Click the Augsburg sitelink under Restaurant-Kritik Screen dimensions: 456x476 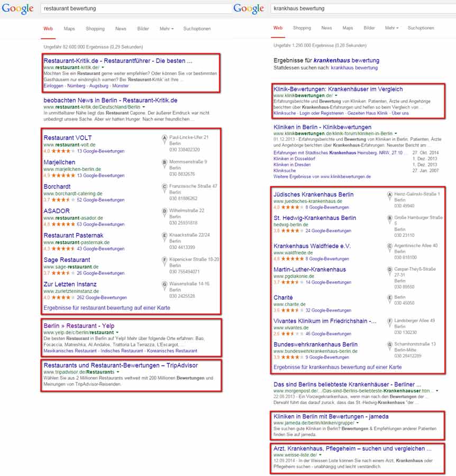99,86
